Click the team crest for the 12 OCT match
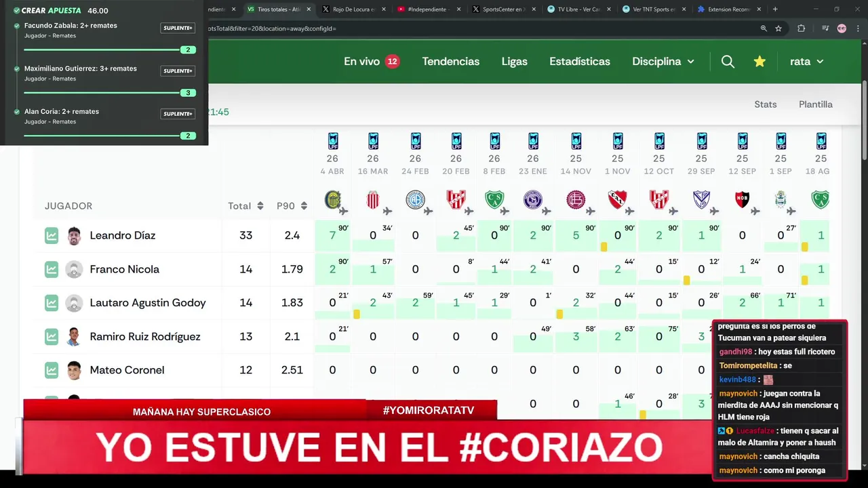The width and height of the screenshot is (868, 488). 659,199
